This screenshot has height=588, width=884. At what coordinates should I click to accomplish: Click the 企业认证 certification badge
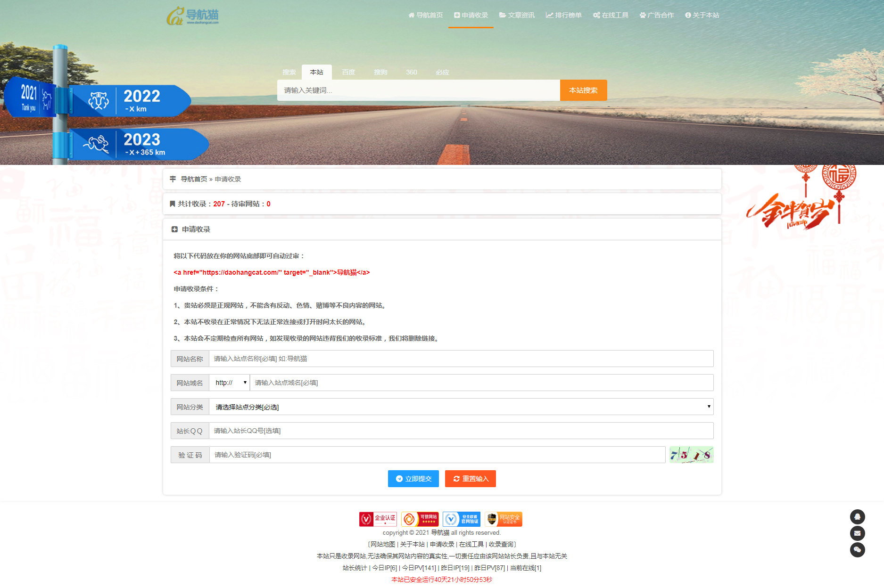click(377, 519)
